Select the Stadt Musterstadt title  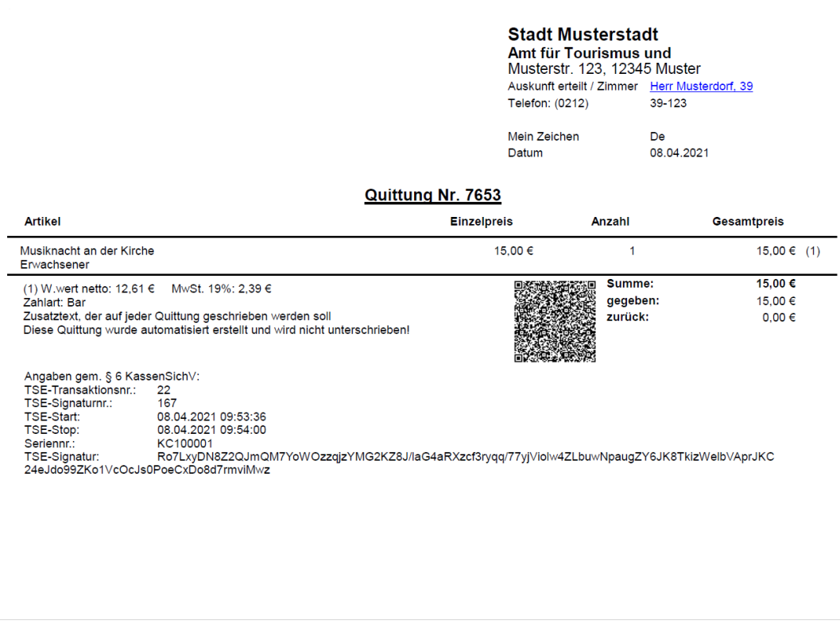tap(583, 35)
